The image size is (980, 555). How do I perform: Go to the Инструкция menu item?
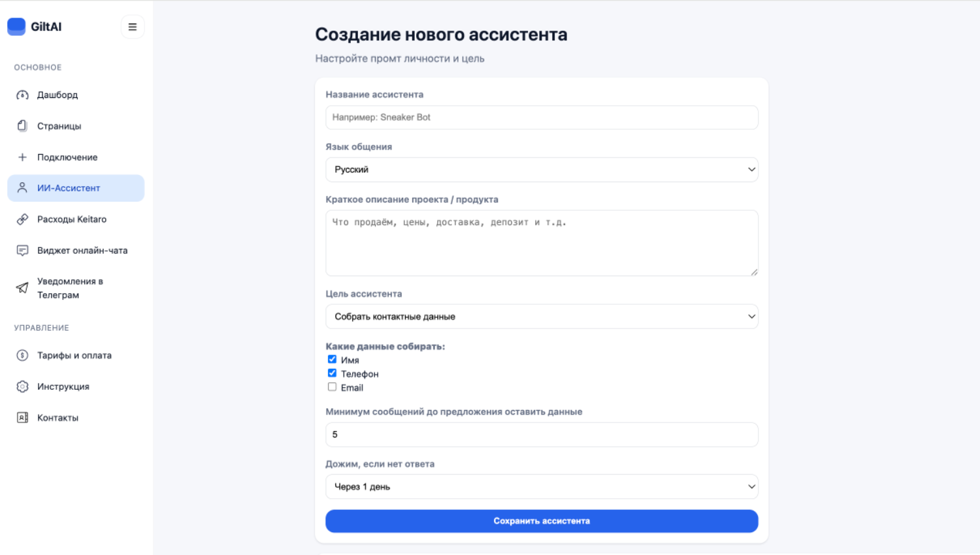coord(63,387)
